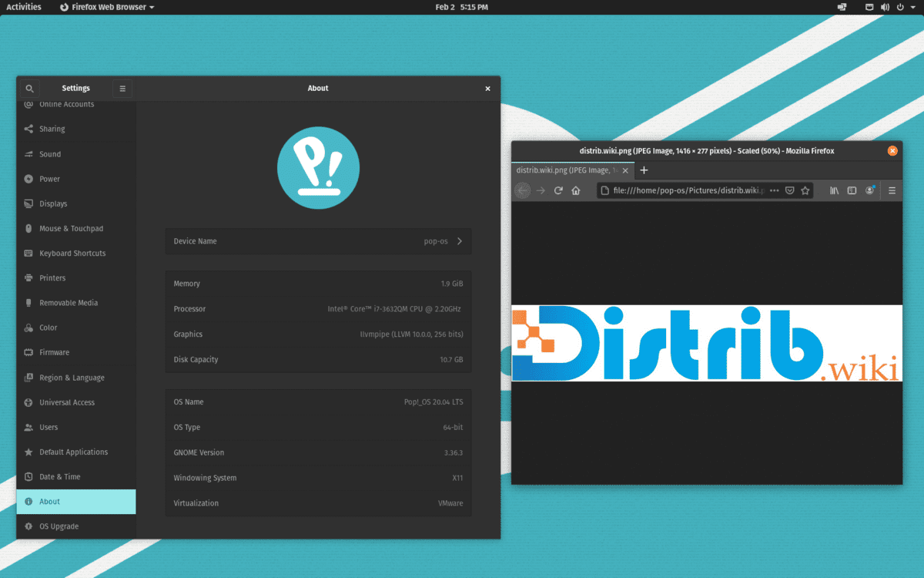
Task: Click the Pop!_OS logo in About
Action: [x=318, y=168]
